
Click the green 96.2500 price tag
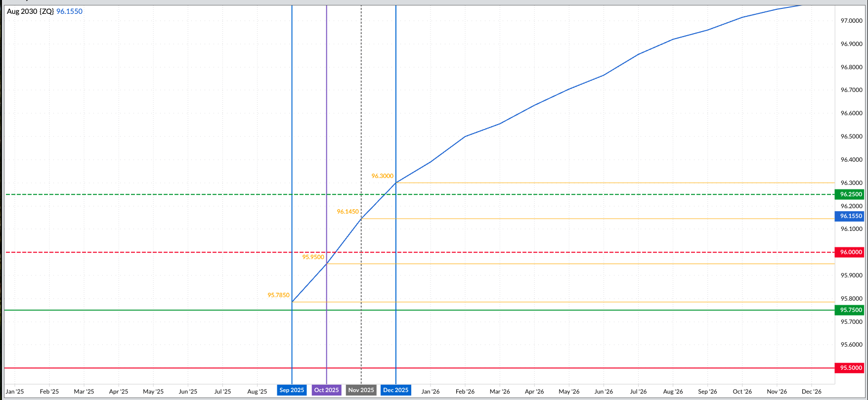(x=851, y=194)
